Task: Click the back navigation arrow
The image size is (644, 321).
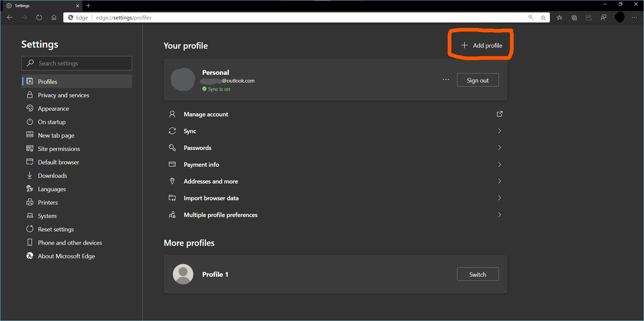Action: click(9, 17)
